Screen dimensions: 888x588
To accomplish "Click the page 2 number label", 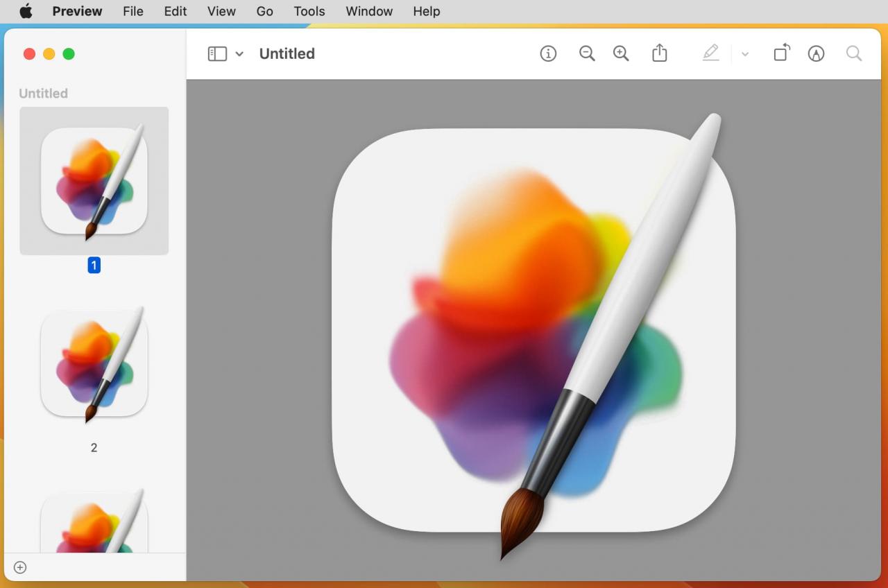I will [x=94, y=448].
